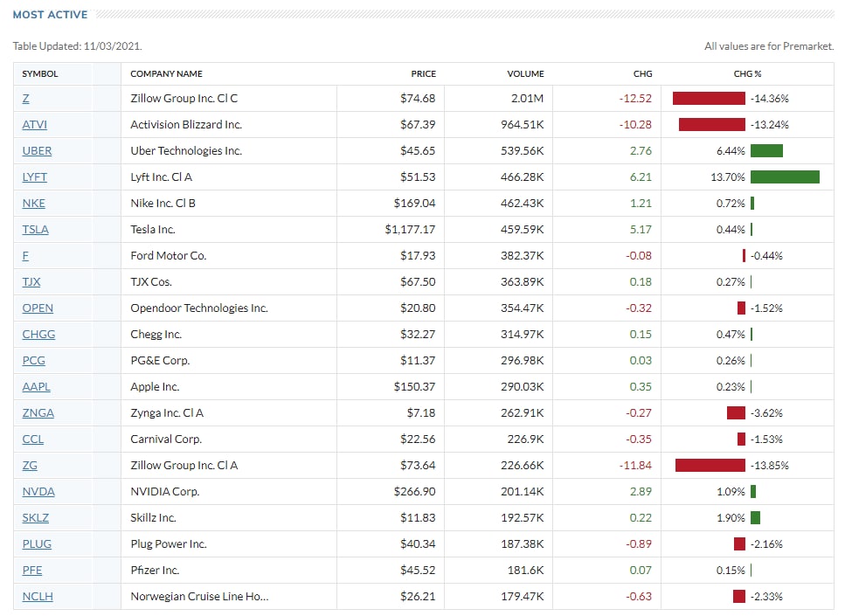Open the PLUG ticker link

pyautogui.click(x=37, y=544)
